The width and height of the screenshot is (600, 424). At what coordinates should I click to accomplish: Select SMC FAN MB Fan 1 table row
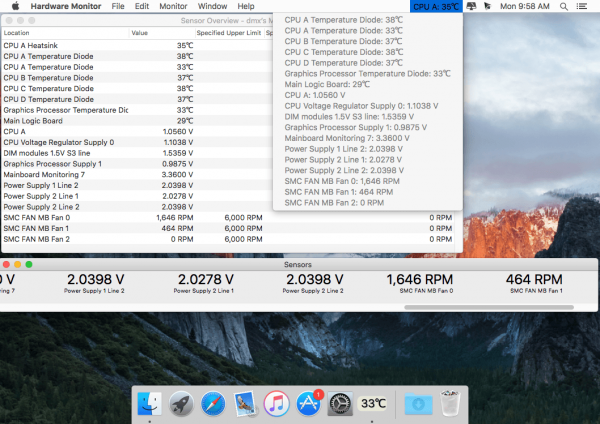pyautogui.click(x=228, y=228)
